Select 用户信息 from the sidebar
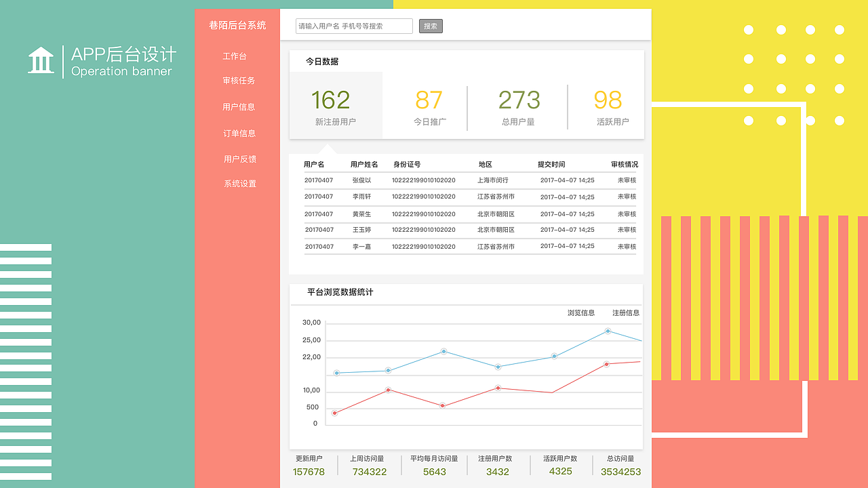This screenshot has width=868, height=488. (239, 106)
